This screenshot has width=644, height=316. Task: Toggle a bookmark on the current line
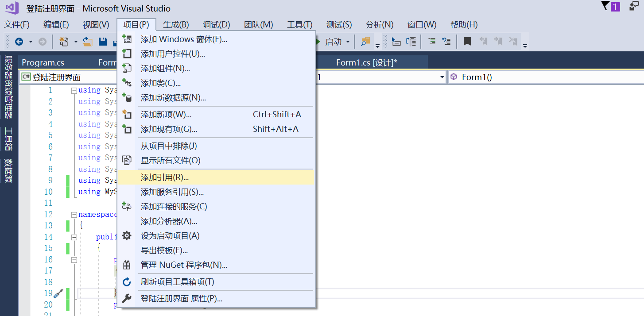click(466, 41)
